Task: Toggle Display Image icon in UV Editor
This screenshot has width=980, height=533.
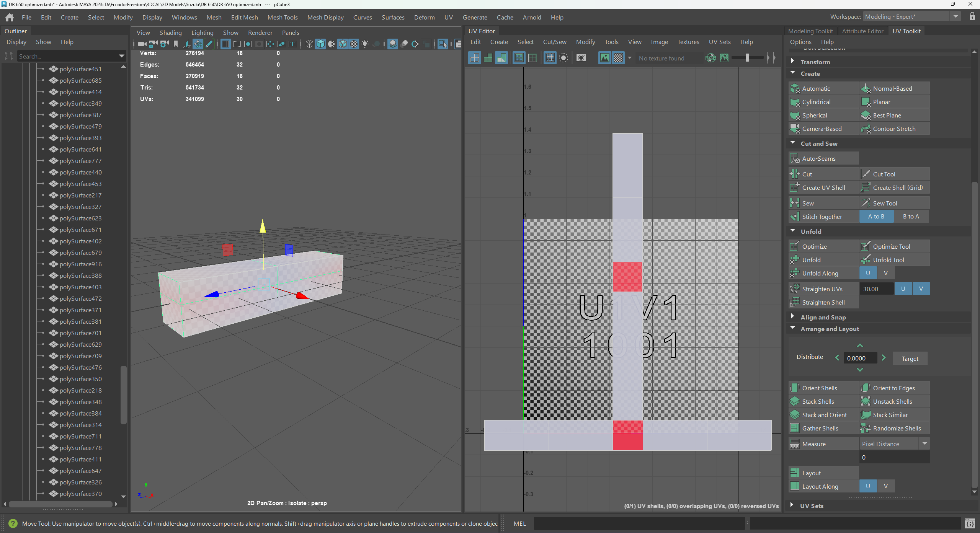Action: click(605, 58)
